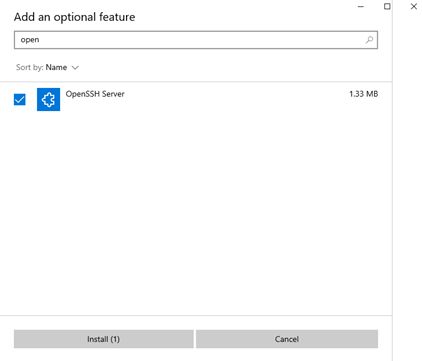
Task: Click the 'Add an optional feature' heading
Action: 75,17
